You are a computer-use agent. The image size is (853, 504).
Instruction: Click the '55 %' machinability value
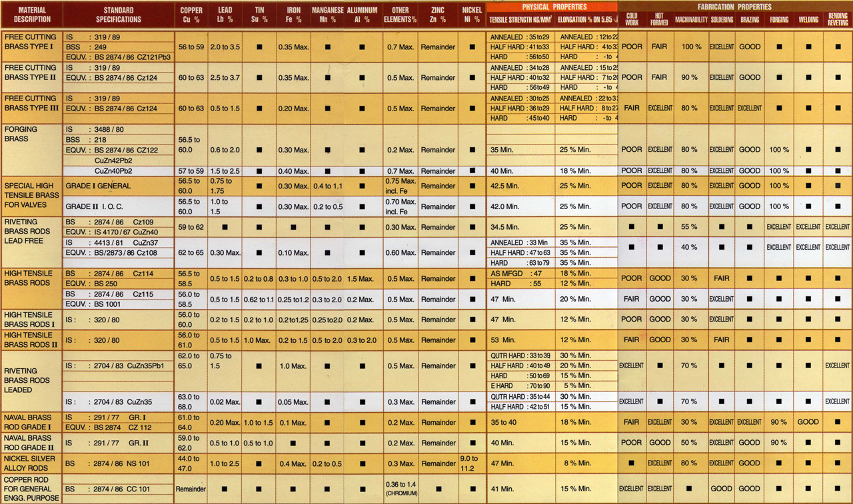(690, 227)
